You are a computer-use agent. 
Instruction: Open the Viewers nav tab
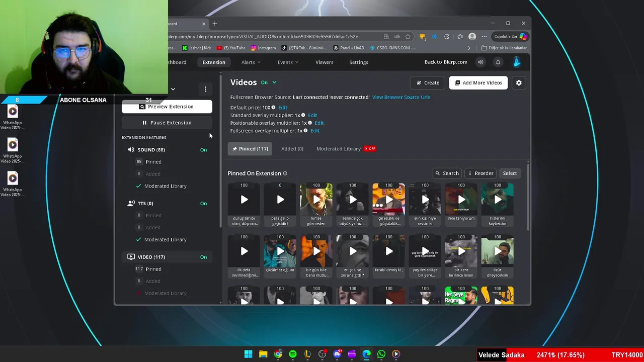click(324, 62)
